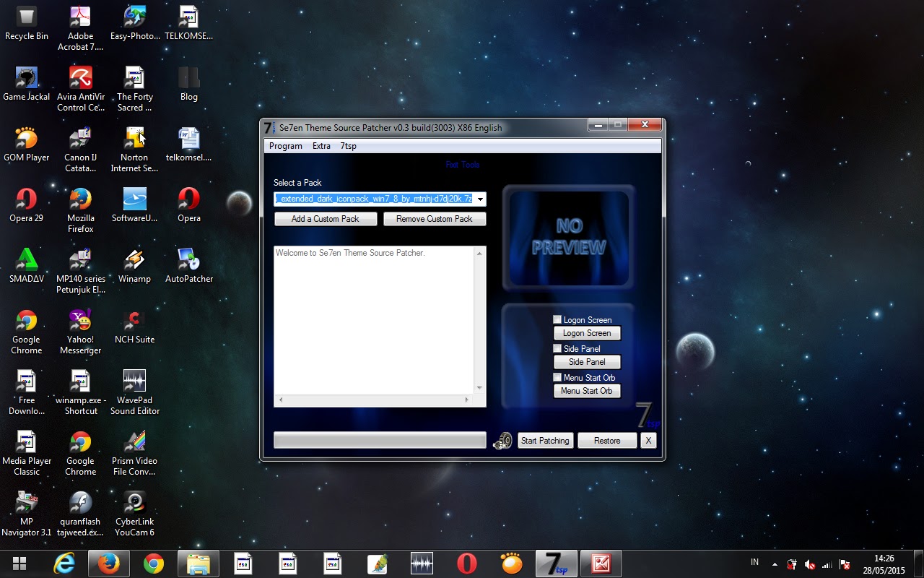
Task: Click the NO PREVIEW thumbnail
Action: point(569,238)
